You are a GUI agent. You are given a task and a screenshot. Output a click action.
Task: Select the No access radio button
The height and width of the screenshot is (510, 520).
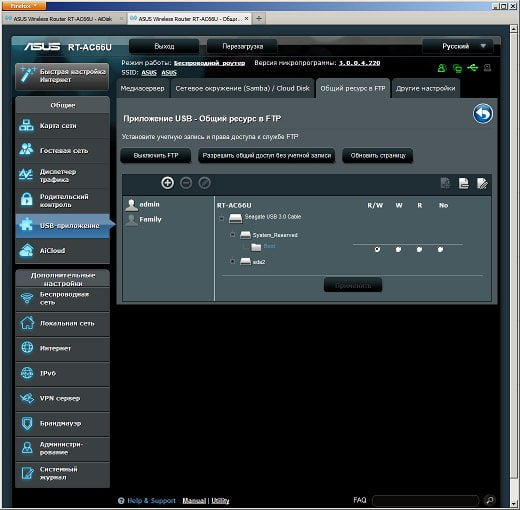point(440,249)
